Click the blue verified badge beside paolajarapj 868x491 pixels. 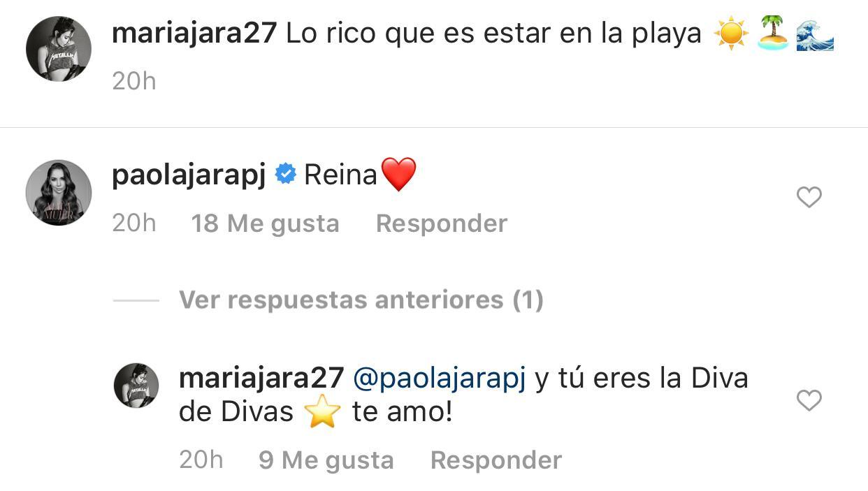[286, 175]
